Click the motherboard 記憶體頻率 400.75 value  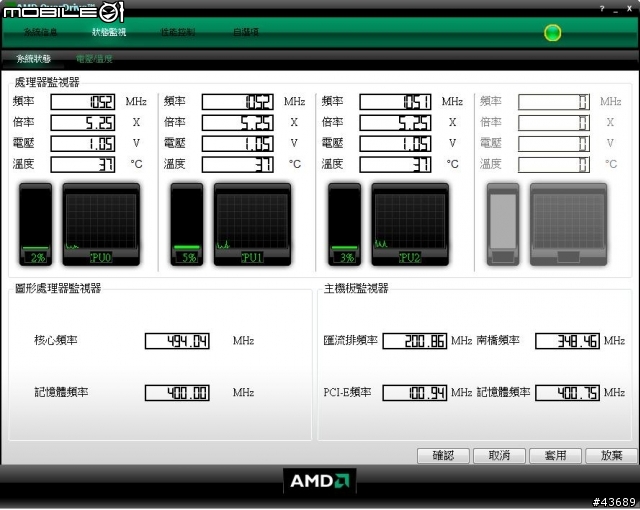point(567,393)
